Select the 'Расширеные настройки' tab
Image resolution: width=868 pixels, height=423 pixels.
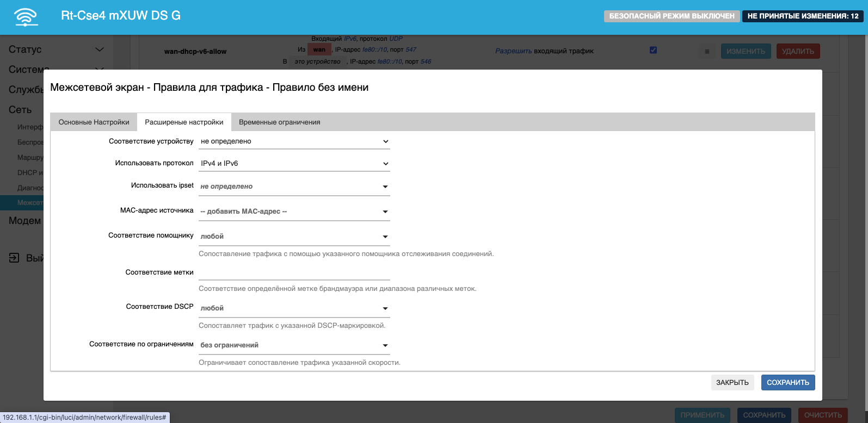coord(184,122)
